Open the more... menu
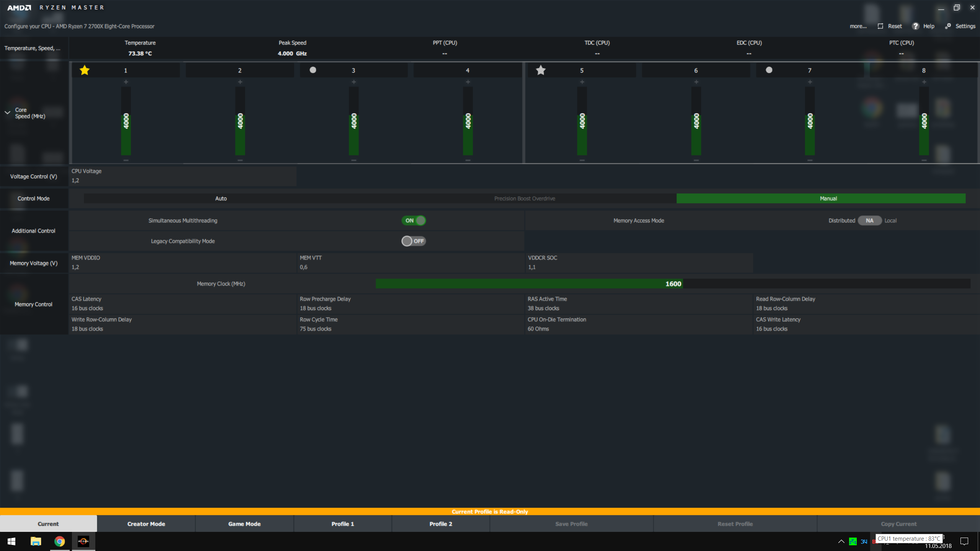Viewport: 980px width, 551px height. point(858,26)
